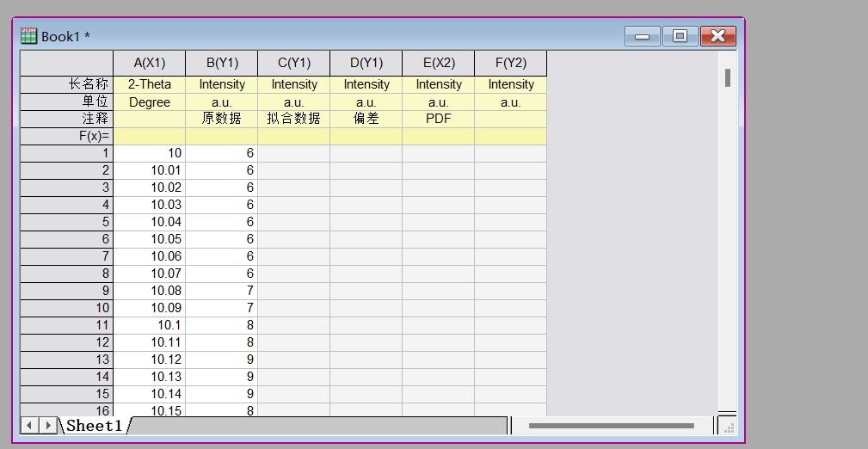Click the F(x)= cell for column C
The height and width of the screenshot is (449, 868).
tap(293, 136)
